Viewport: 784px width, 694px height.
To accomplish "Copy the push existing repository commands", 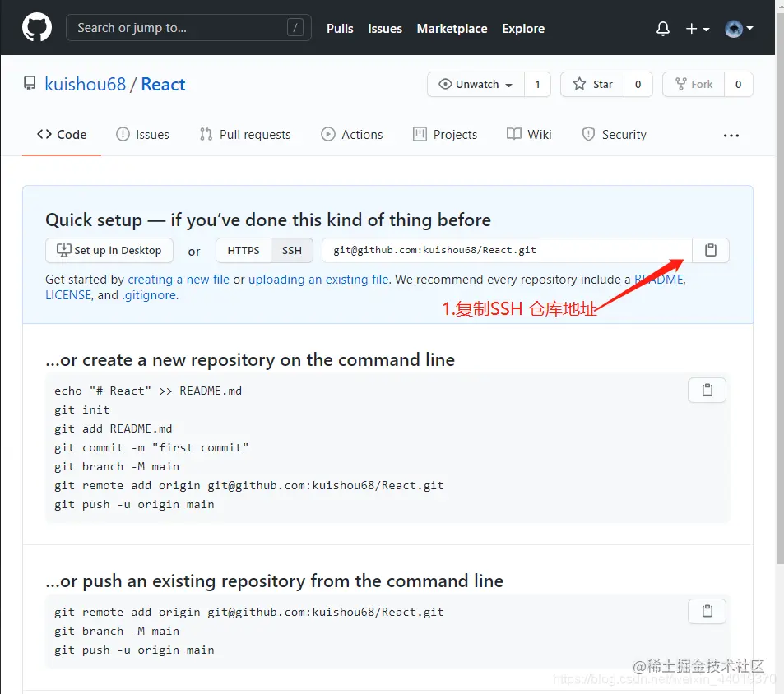I will click(707, 611).
